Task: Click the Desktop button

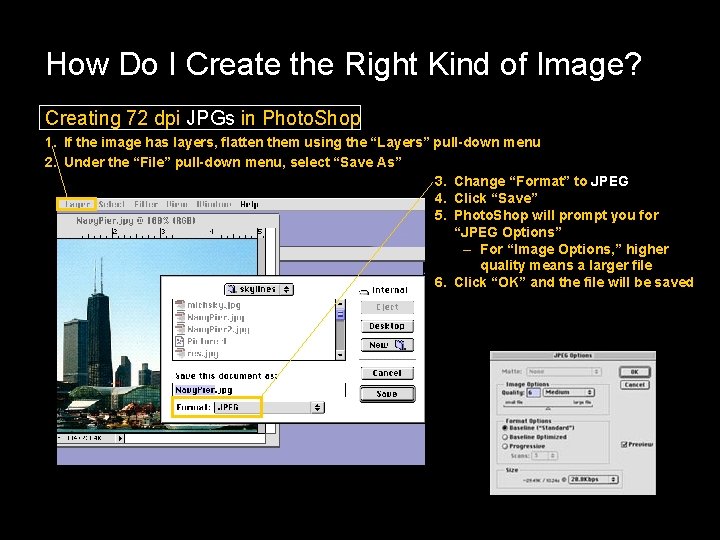Action: click(387, 326)
